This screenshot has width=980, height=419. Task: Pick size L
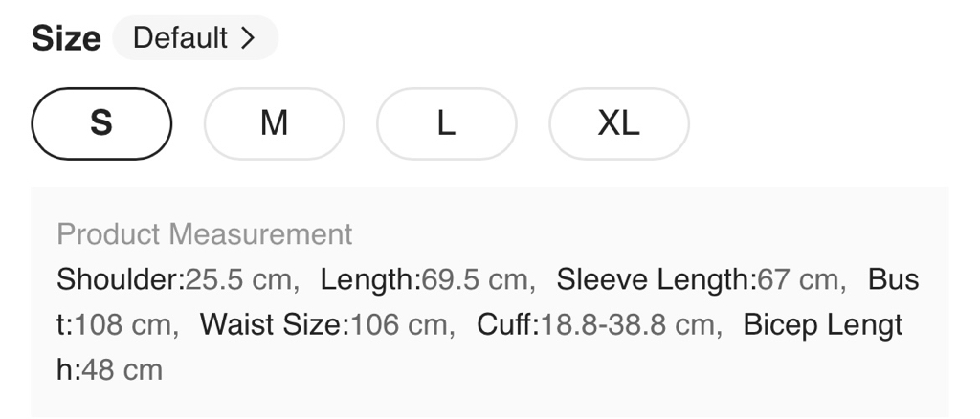[446, 123]
